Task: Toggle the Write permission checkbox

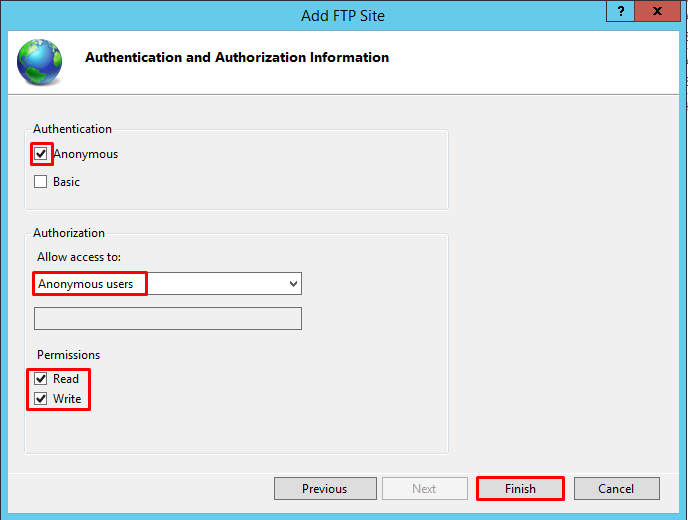Action: [41, 399]
